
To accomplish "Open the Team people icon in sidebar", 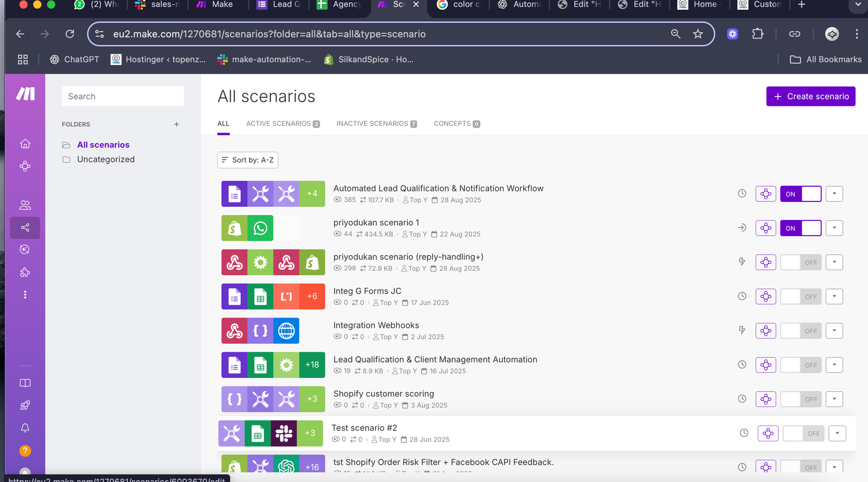I will [25, 205].
